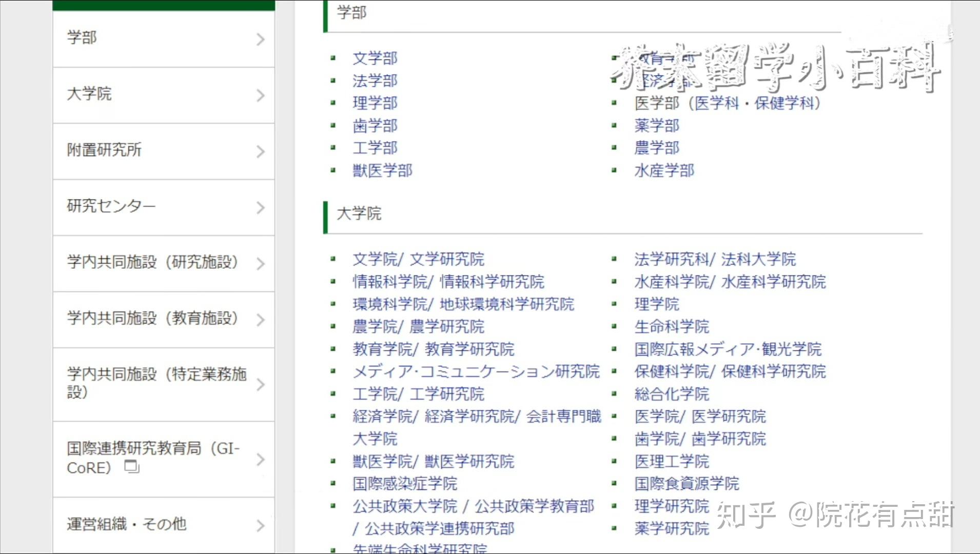Open the 水産学部 link

tap(664, 171)
